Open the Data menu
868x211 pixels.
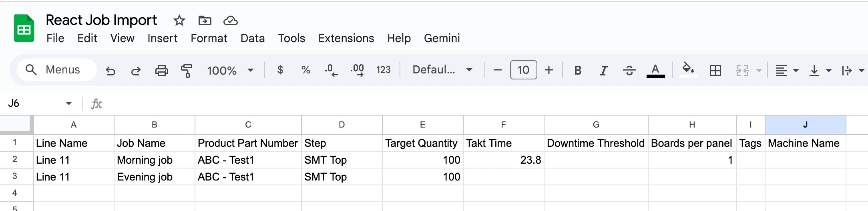[x=252, y=38]
